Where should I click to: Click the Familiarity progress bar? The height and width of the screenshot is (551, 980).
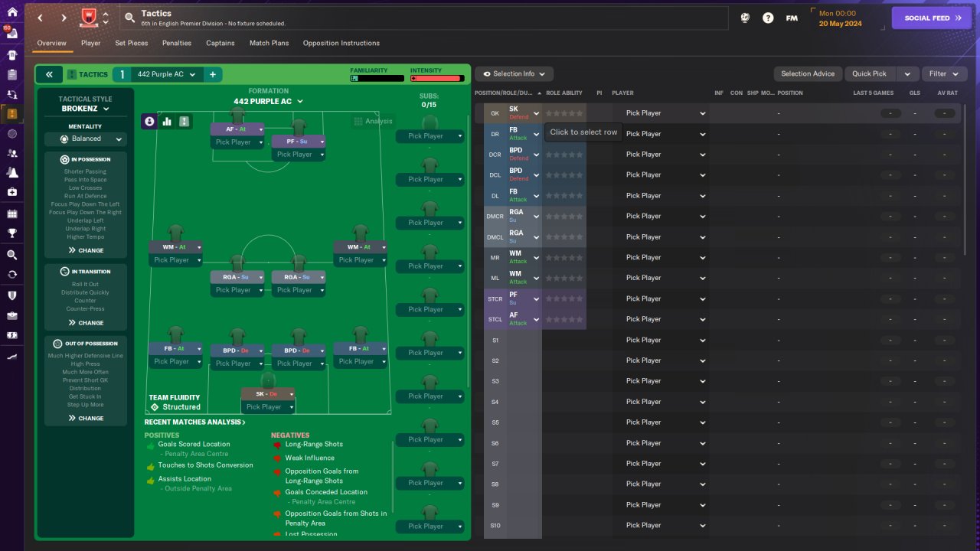coord(377,78)
